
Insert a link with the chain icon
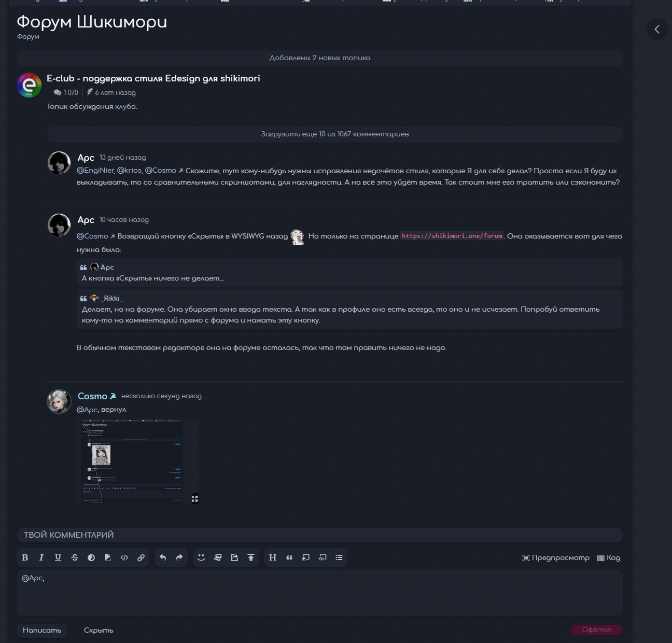(141, 557)
